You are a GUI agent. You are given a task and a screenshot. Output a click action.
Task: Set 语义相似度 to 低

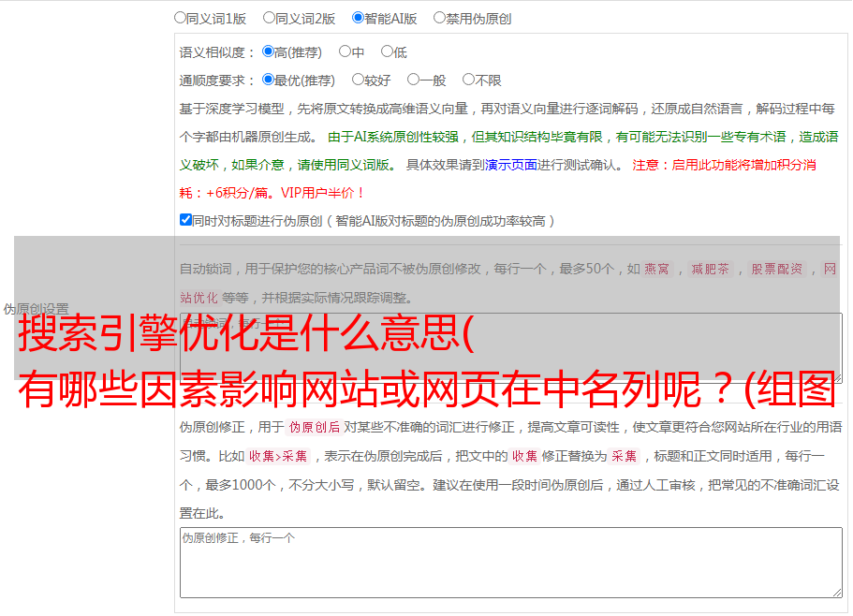(x=387, y=51)
